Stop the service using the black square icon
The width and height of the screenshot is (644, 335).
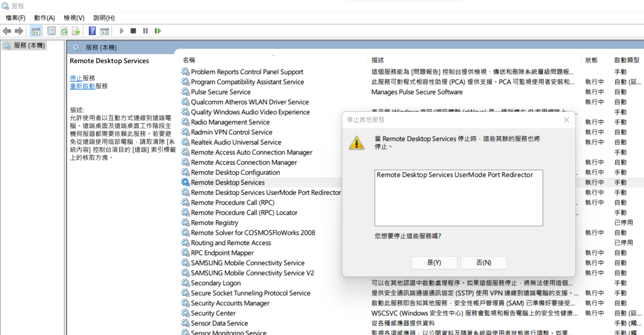pyautogui.click(x=133, y=30)
